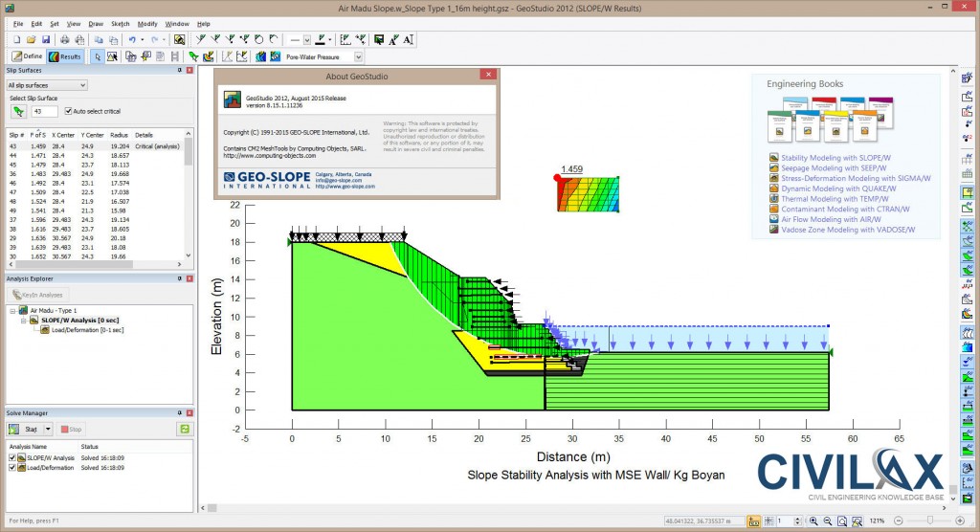Click the Stop button in Solve Manager
The image size is (980, 532).
[71, 430]
